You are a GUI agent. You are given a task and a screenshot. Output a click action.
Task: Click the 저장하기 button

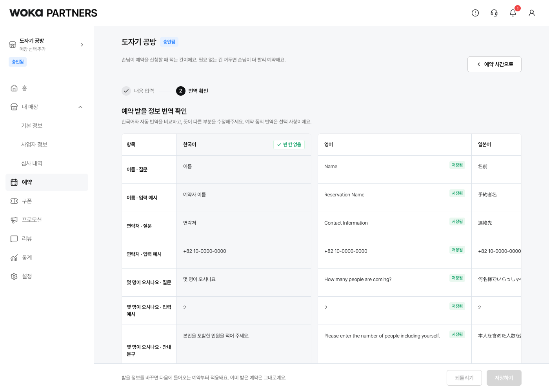[x=504, y=378]
